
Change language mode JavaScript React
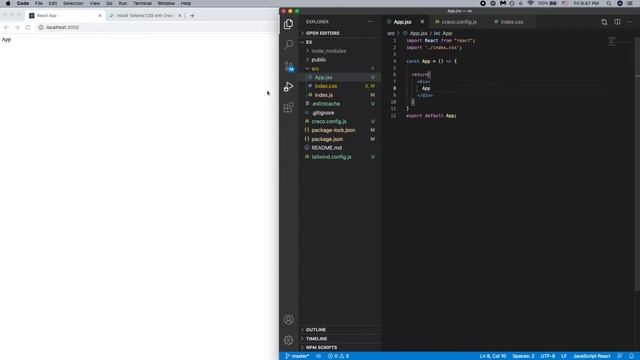(591, 356)
